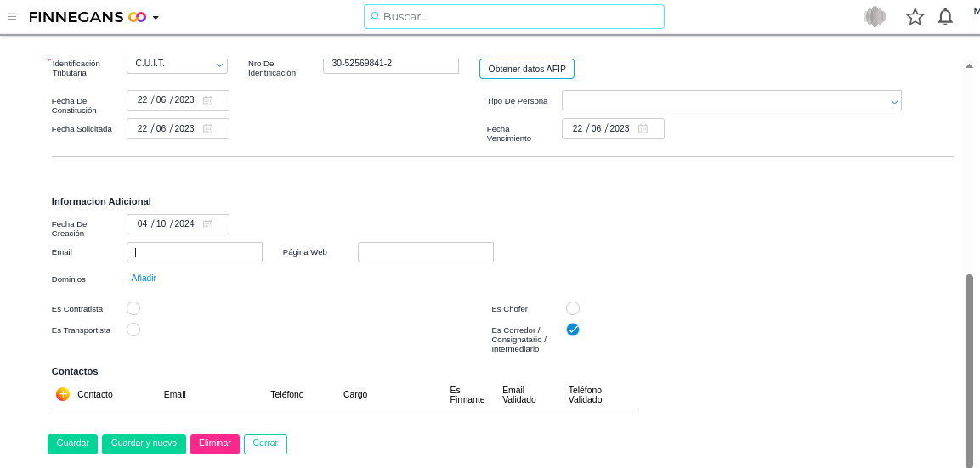Viewport: 980px width, 468px height.
Task: Click the Es Firmante column header
Action: [x=467, y=394]
